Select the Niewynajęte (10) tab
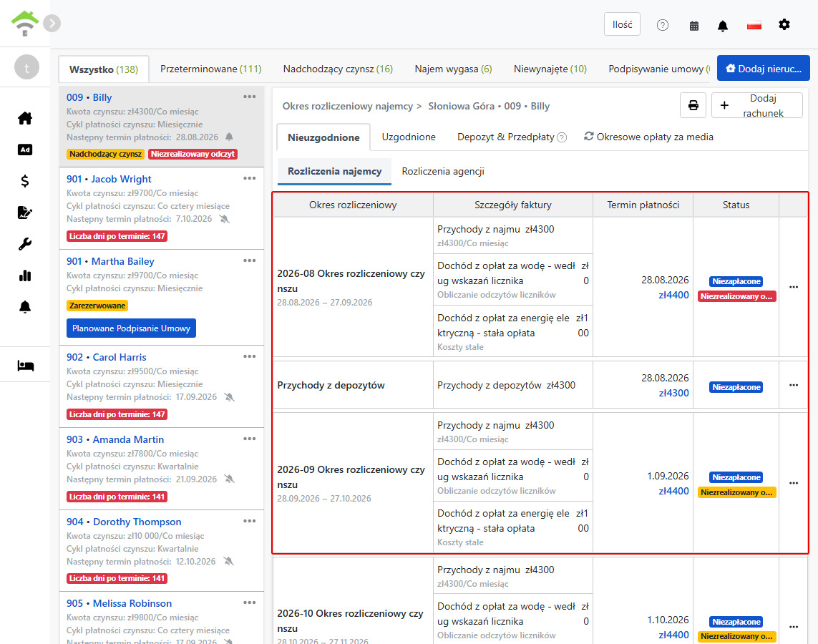Viewport: 818px width, 644px height. click(x=550, y=69)
